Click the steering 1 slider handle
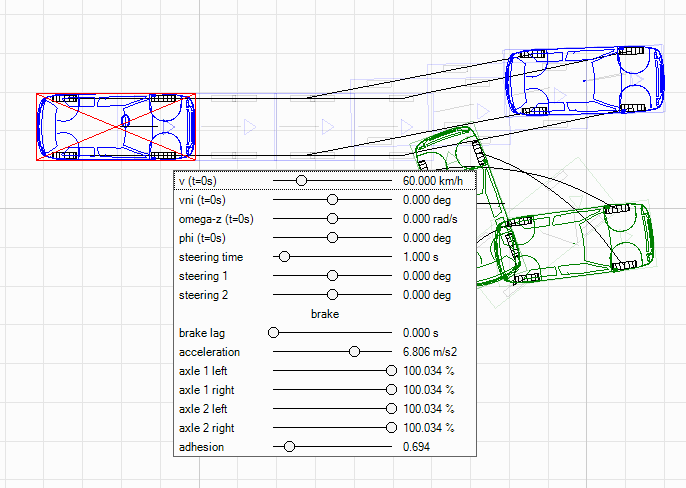 pyautogui.click(x=333, y=276)
